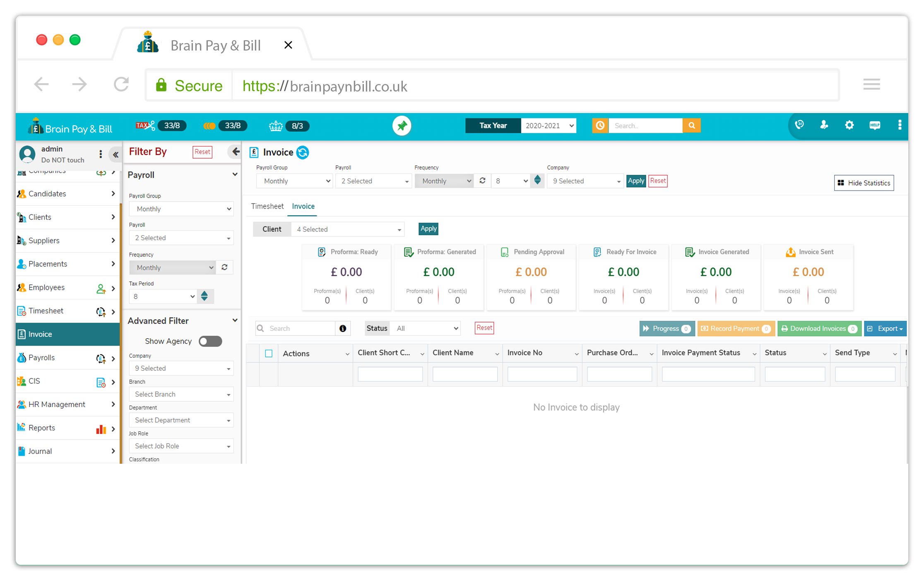Click Apply button beside Client selector

(x=428, y=229)
